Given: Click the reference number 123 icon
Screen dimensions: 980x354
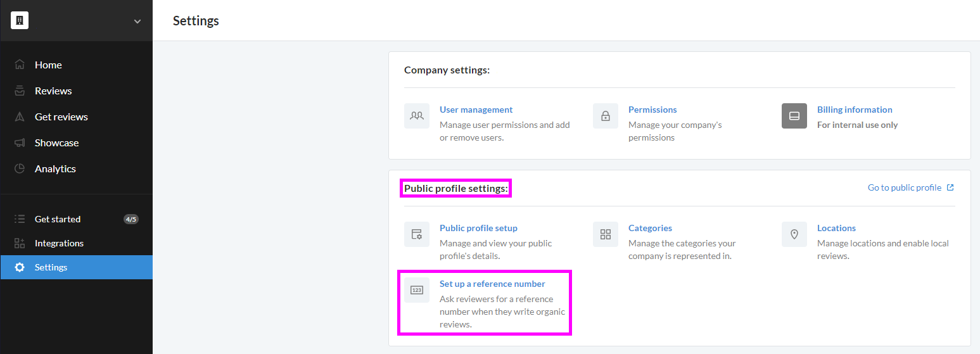Looking at the screenshot, I should pyautogui.click(x=417, y=290).
